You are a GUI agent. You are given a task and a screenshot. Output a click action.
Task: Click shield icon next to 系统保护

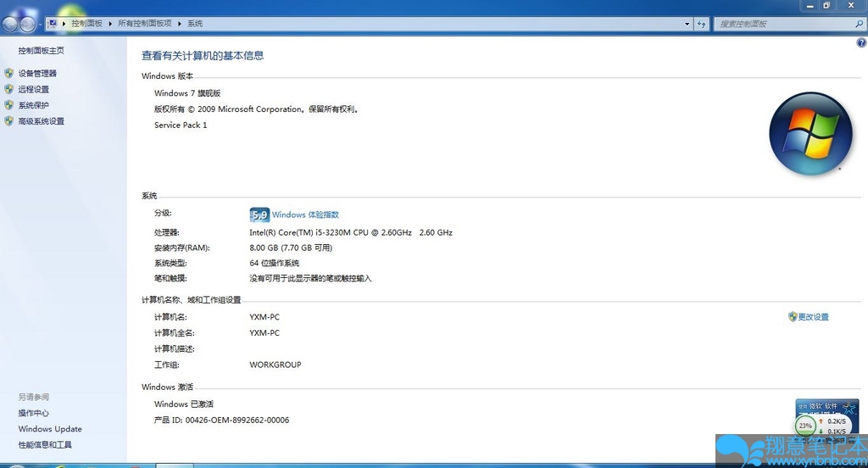coord(8,104)
